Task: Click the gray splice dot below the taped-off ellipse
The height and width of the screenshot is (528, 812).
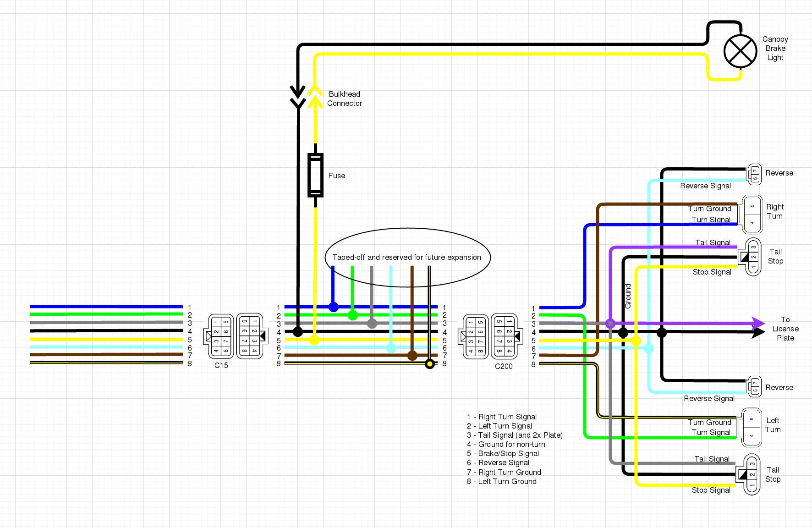Action: pyautogui.click(x=372, y=324)
